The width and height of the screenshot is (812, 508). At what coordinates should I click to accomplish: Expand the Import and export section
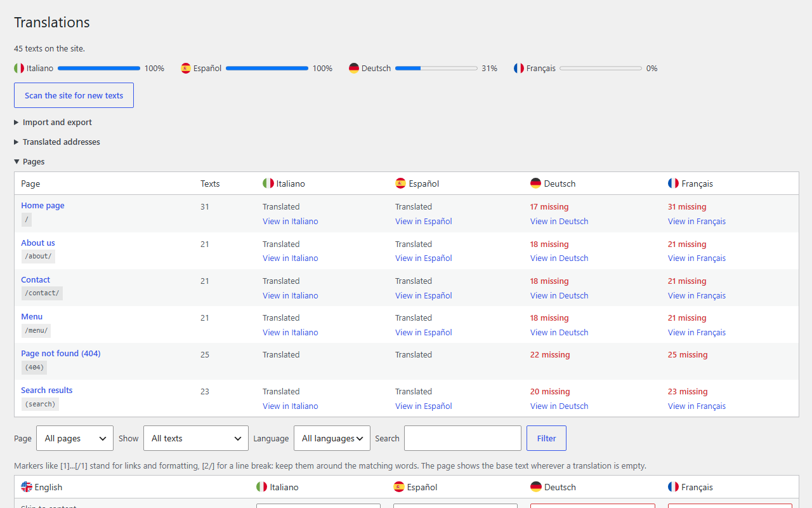click(x=53, y=123)
